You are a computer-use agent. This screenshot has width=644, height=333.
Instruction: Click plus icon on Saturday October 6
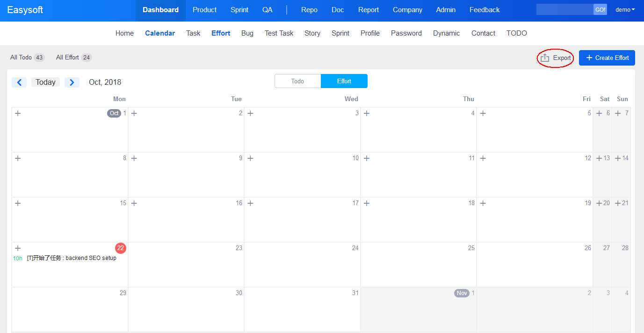coord(599,113)
